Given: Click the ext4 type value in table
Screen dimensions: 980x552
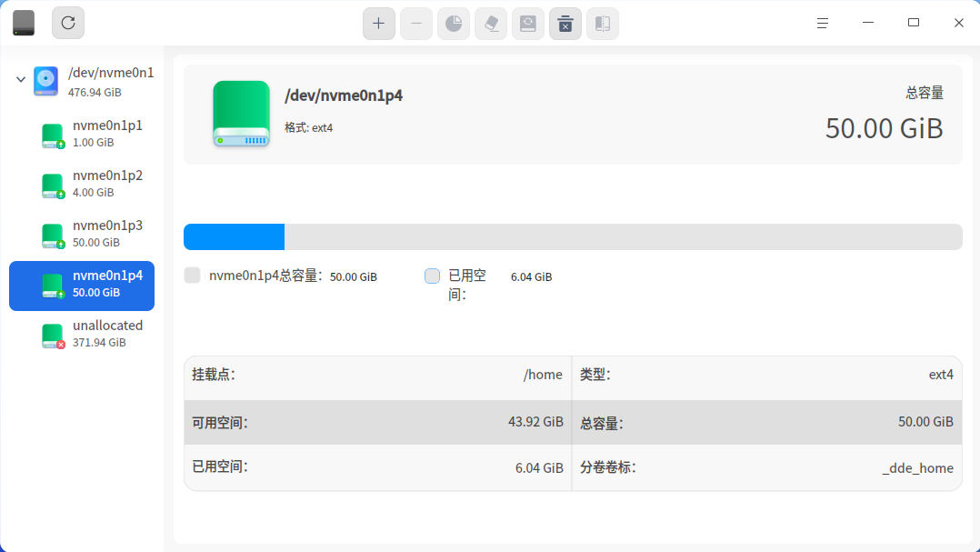Looking at the screenshot, I should coord(941,375).
